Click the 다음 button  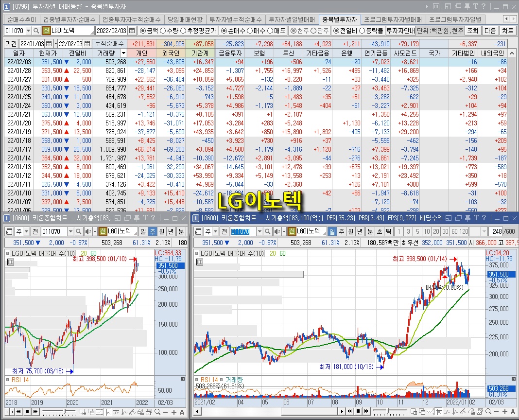[490, 31]
